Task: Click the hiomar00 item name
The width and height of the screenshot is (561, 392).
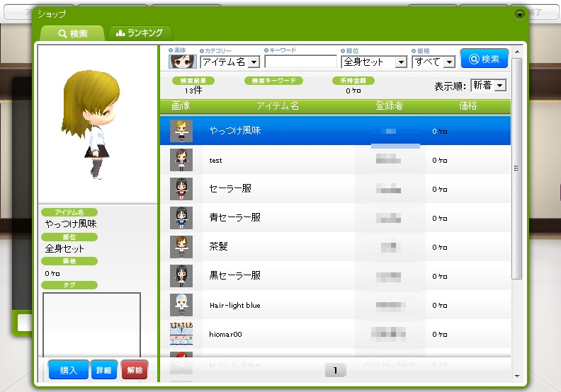Action: [225, 334]
